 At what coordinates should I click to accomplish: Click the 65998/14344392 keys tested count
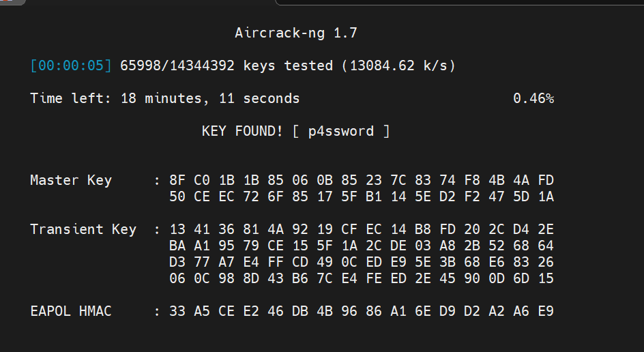point(177,65)
